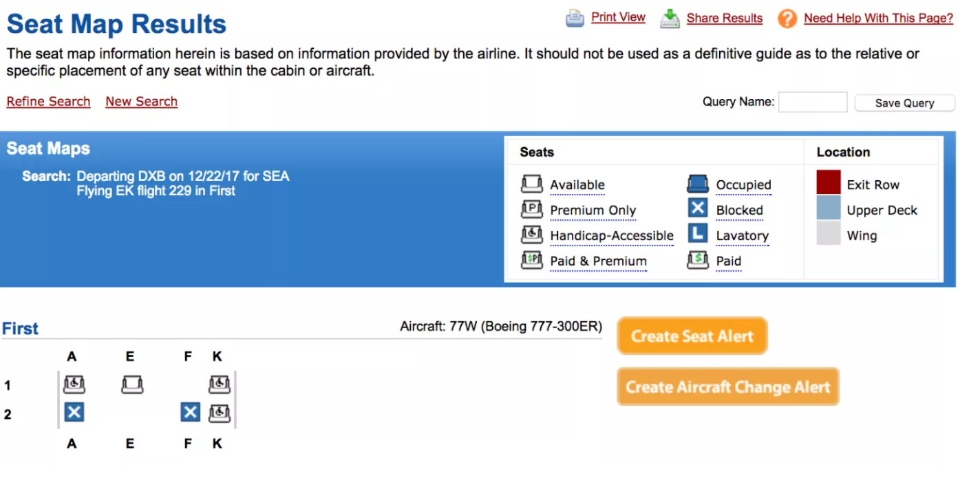The image size is (980, 487).
Task: Start a New Search
Action: coord(141,102)
